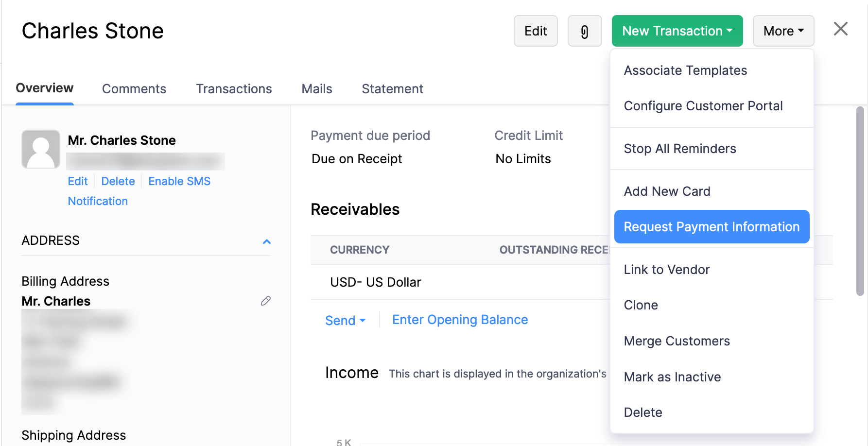The height and width of the screenshot is (446, 868).
Task: Open the Mails tab
Action: click(x=316, y=88)
